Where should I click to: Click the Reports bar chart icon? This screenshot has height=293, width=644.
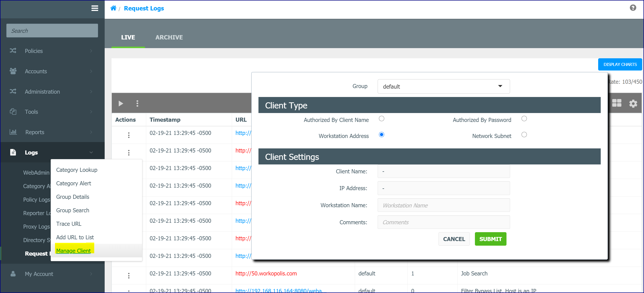coord(13,132)
